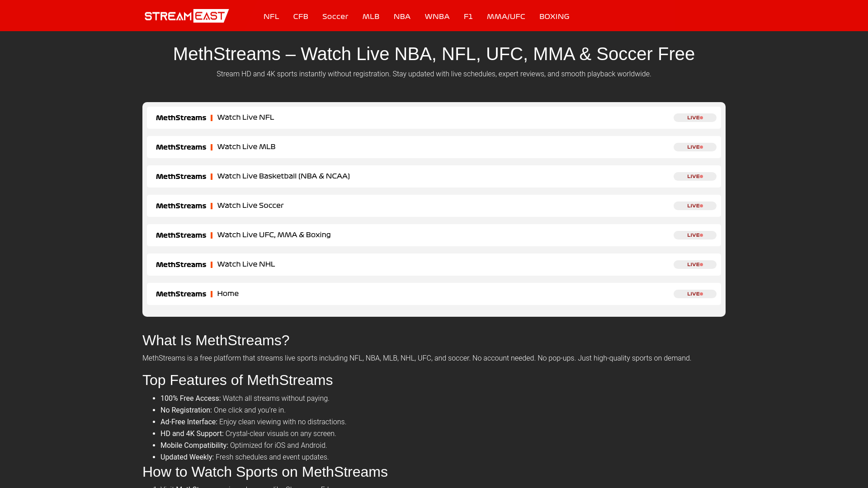Click the 'No Registration' bullet
This screenshot has height=488, width=868.
[223, 410]
